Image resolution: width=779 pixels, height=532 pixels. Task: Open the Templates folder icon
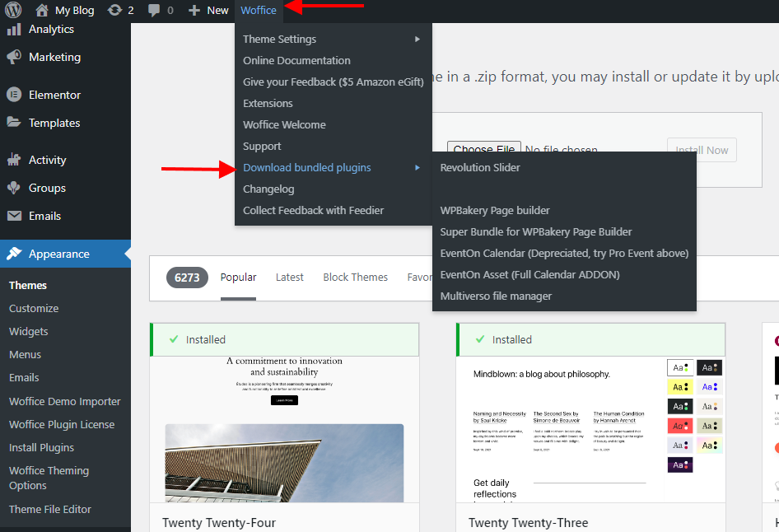14,123
